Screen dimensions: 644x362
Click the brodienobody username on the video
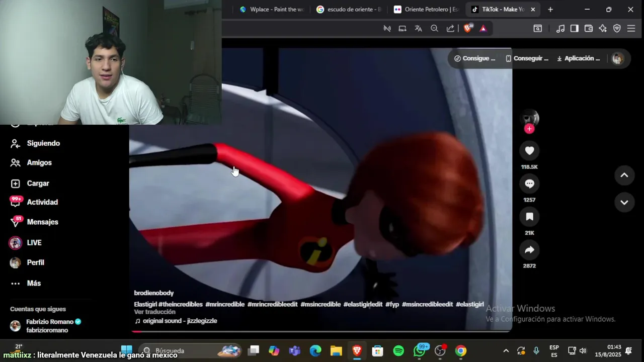[153, 293]
